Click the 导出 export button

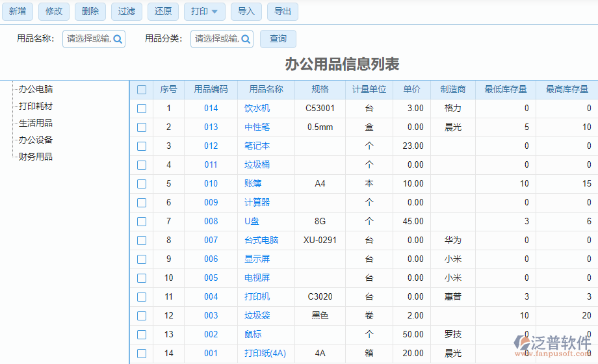click(x=283, y=11)
